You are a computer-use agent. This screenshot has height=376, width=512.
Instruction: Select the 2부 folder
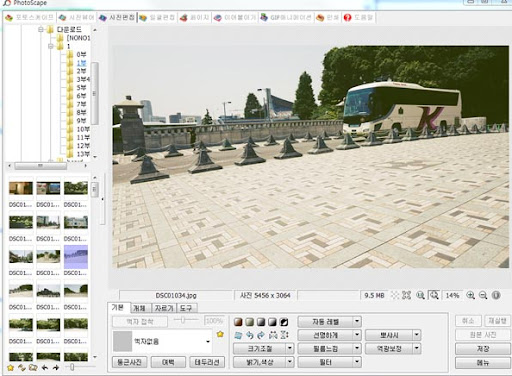[x=81, y=71]
